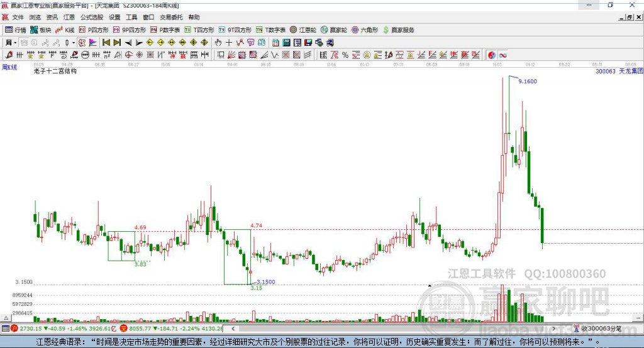Open the 设置 menu

pyautogui.click(x=114, y=17)
